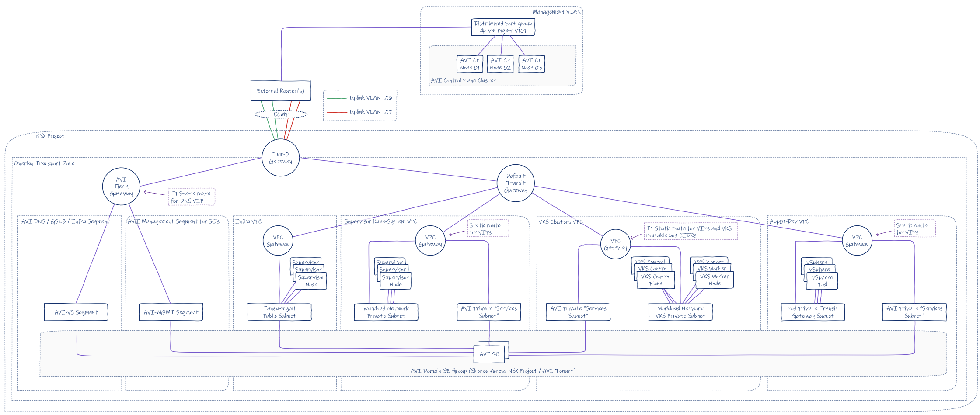Select the Distributed Port group box
The width and height of the screenshot is (980, 415).
(x=503, y=27)
